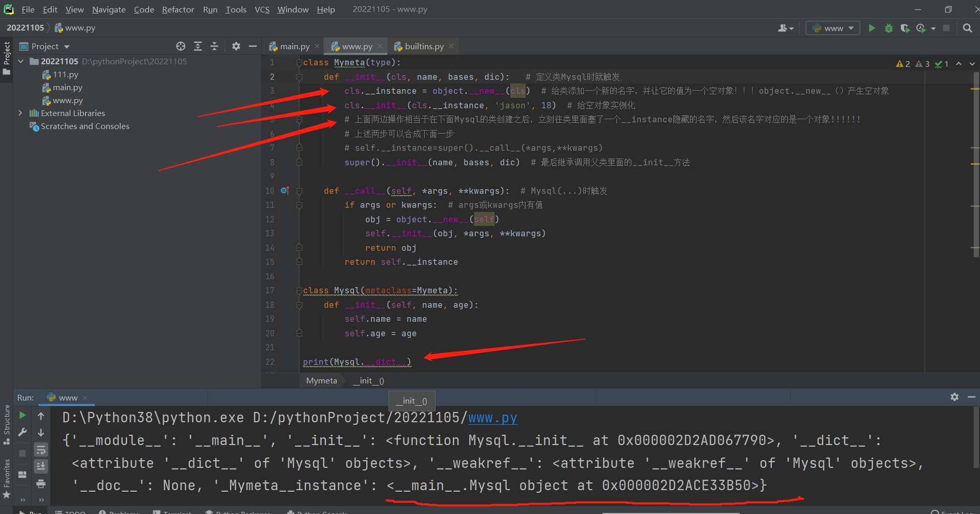
Task: Open the www.py link in console output
Action: (x=493, y=418)
